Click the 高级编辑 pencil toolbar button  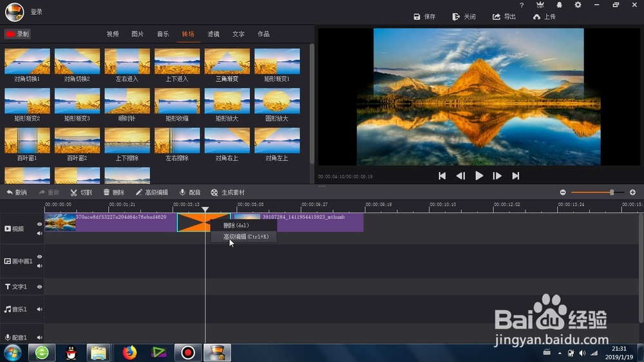click(x=151, y=193)
